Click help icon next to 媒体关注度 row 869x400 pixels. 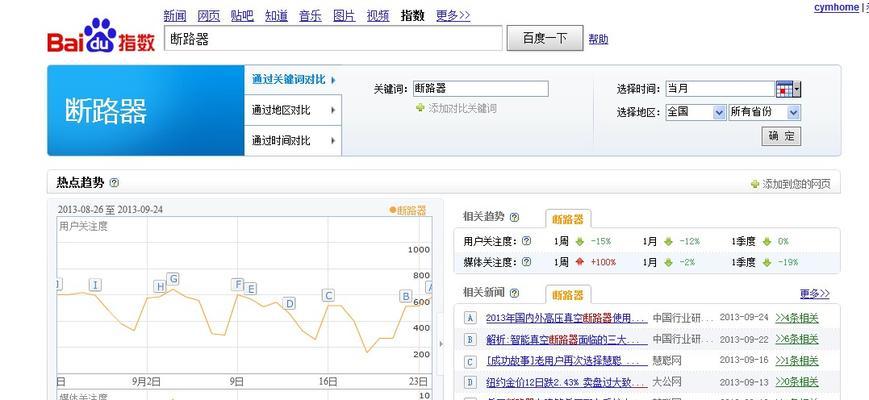click(526, 261)
